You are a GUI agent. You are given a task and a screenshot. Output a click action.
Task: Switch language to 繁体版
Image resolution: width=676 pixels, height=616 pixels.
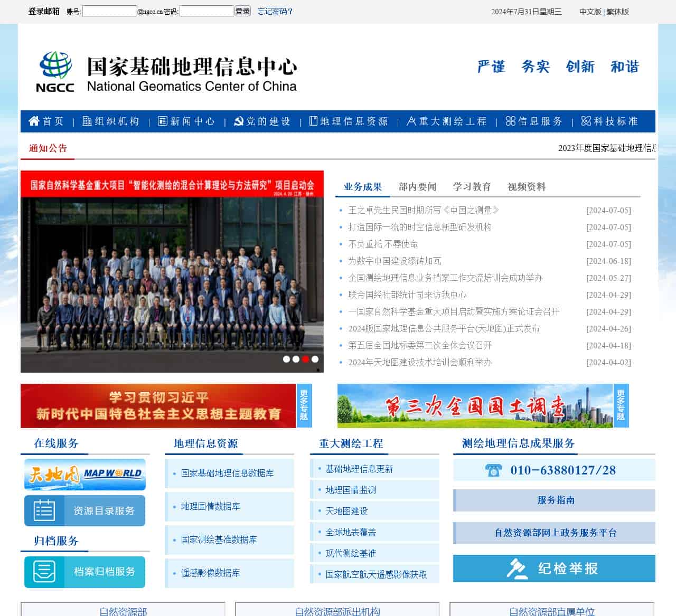[x=618, y=12]
